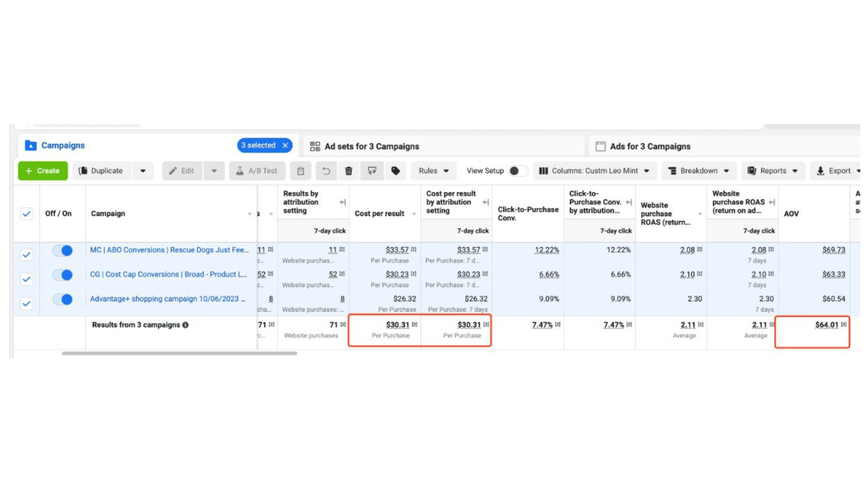Click the clipboard paste icon

pyautogui.click(x=301, y=171)
